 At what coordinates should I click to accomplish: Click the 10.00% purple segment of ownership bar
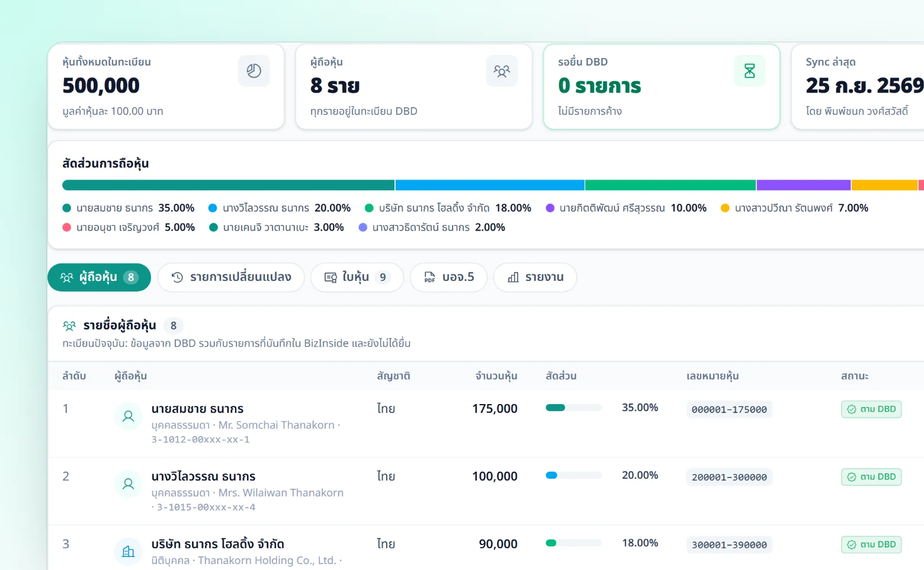[x=804, y=185]
